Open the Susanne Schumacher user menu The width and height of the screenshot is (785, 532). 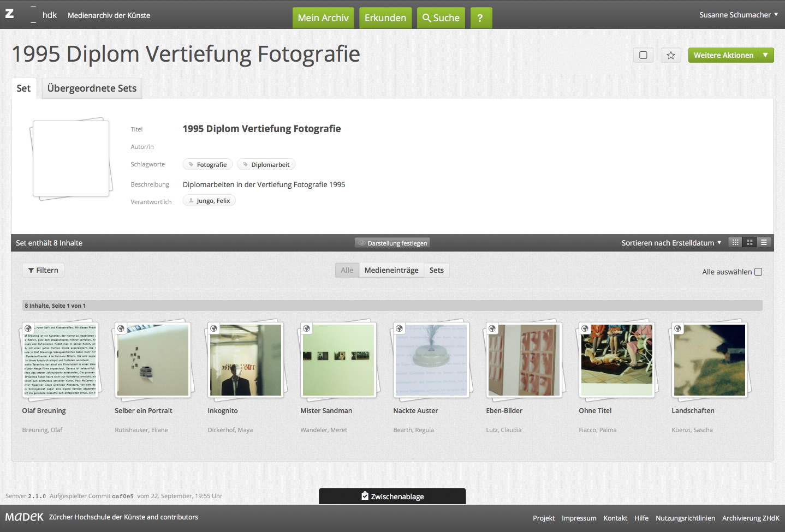coord(738,15)
